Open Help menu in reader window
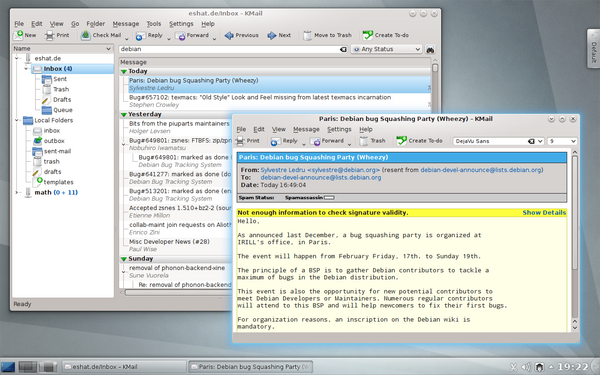600x375 pixels. pos(366,129)
